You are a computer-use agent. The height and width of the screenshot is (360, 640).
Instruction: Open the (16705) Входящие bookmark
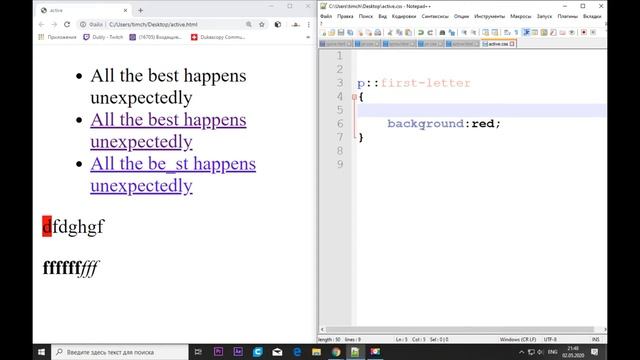[156, 37]
